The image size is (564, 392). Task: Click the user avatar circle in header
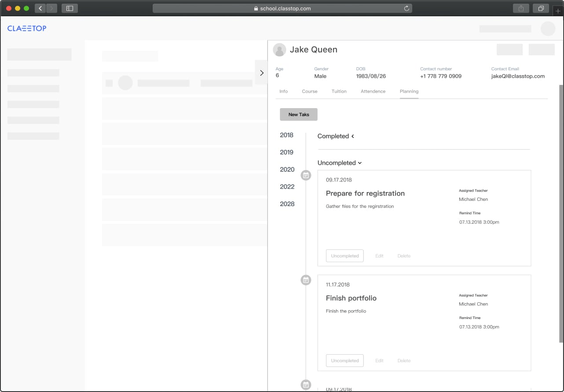pos(548,29)
